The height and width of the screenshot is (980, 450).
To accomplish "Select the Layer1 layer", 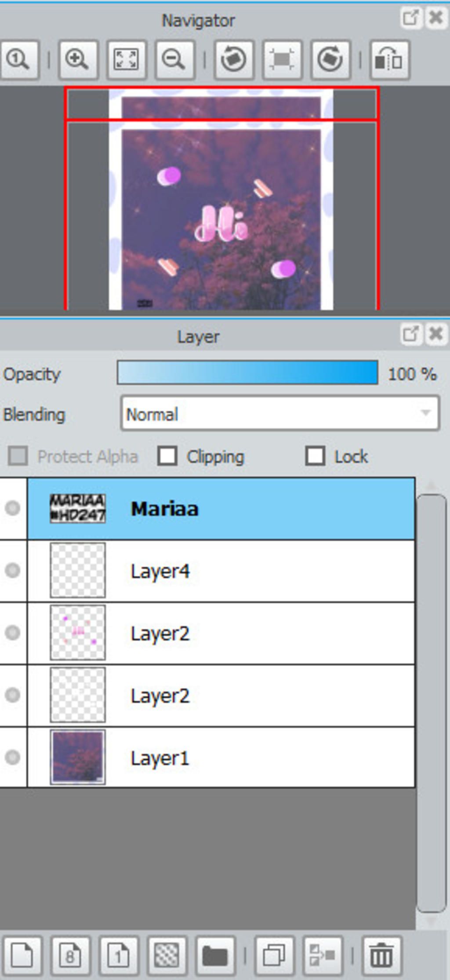I will click(x=220, y=758).
